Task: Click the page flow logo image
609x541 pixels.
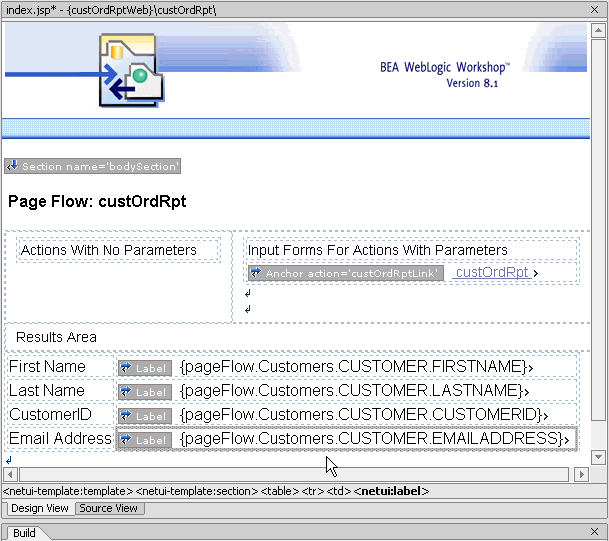Action: pyautogui.click(x=131, y=70)
